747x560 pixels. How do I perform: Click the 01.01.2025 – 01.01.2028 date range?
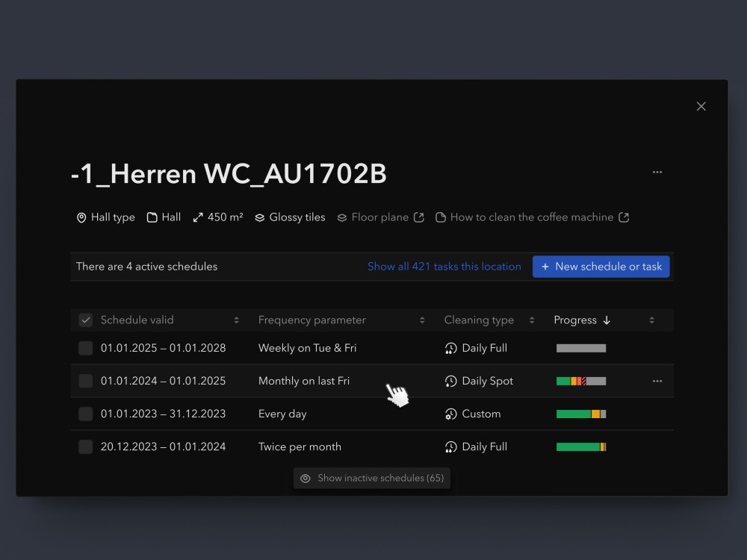[x=164, y=348]
